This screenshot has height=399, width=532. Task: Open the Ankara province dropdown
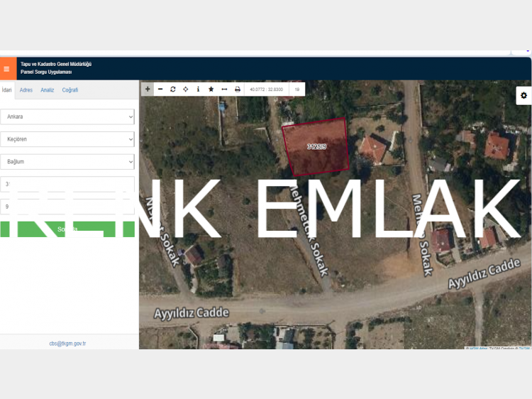[x=67, y=116]
